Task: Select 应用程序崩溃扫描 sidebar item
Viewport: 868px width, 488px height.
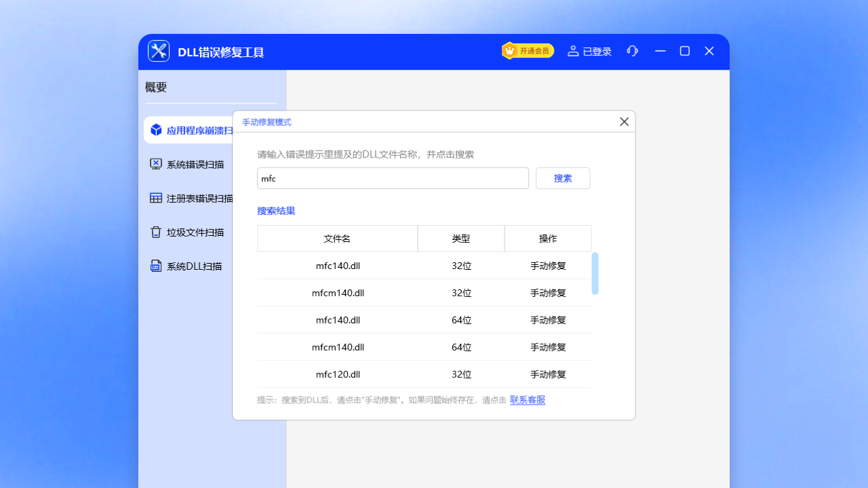Action: coord(188,130)
